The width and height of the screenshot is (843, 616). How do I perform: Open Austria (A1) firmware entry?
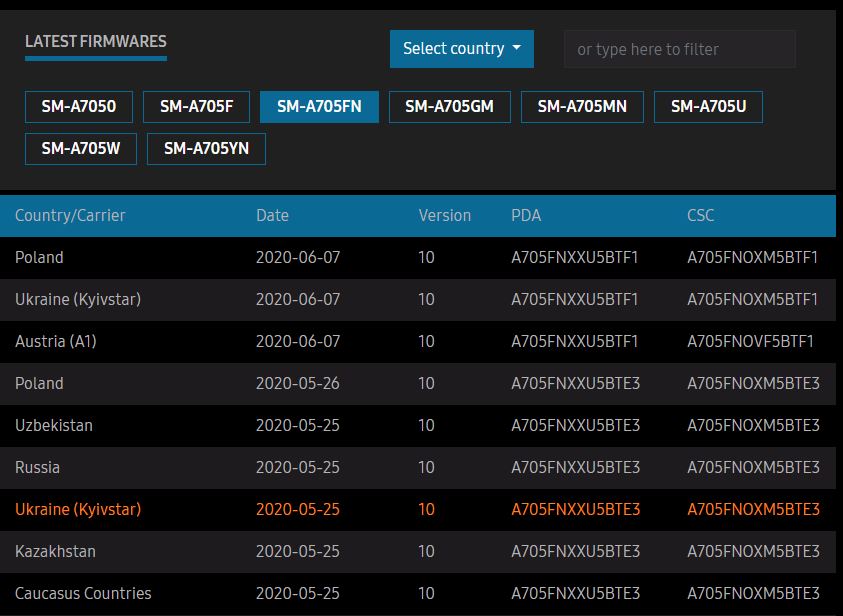pyautogui.click(x=418, y=341)
